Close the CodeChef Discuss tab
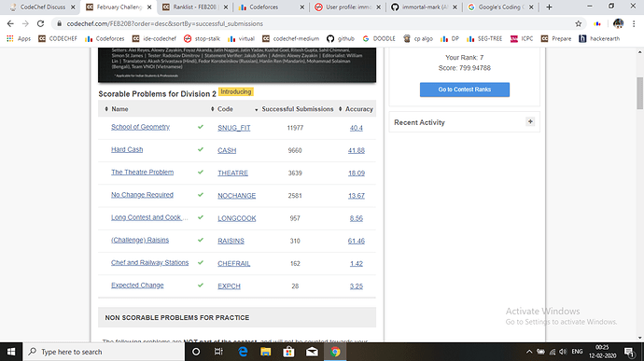Image resolution: width=644 pixels, height=361 pixels. click(x=73, y=7)
